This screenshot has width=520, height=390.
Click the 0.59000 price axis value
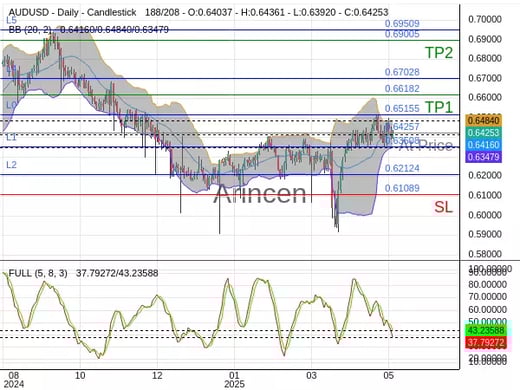tap(485, 234)
